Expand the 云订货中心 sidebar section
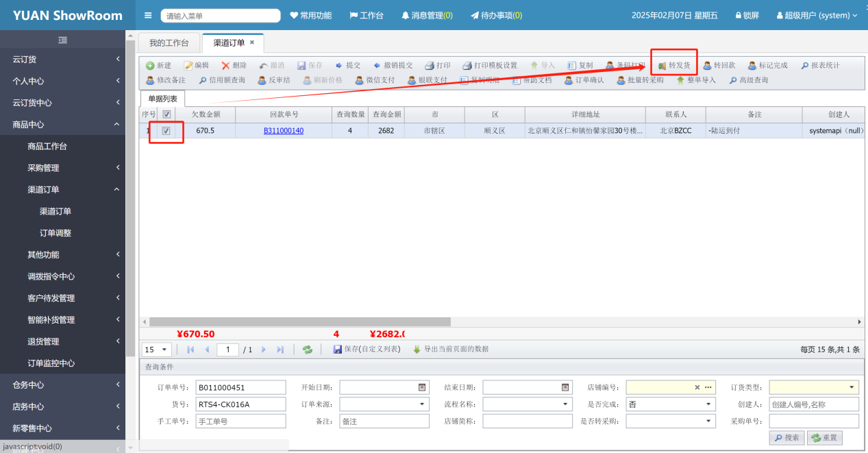This screenshot has width=868, height=453. click(62, 103)
